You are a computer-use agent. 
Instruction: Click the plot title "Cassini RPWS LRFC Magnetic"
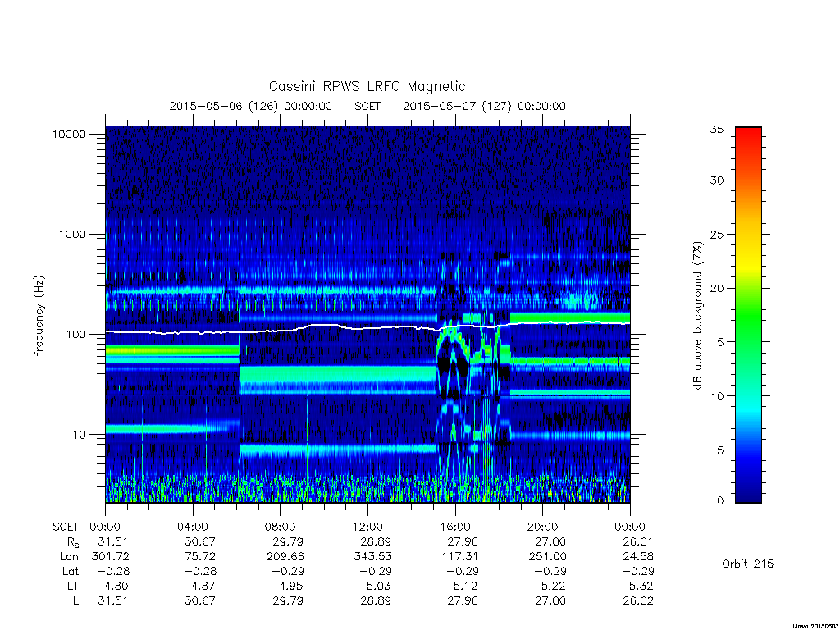point(367,86)
